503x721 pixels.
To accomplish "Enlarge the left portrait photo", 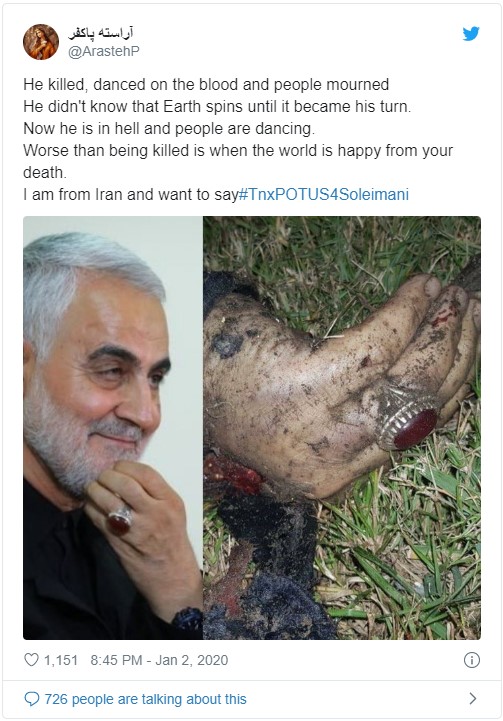I will (113, 428).
